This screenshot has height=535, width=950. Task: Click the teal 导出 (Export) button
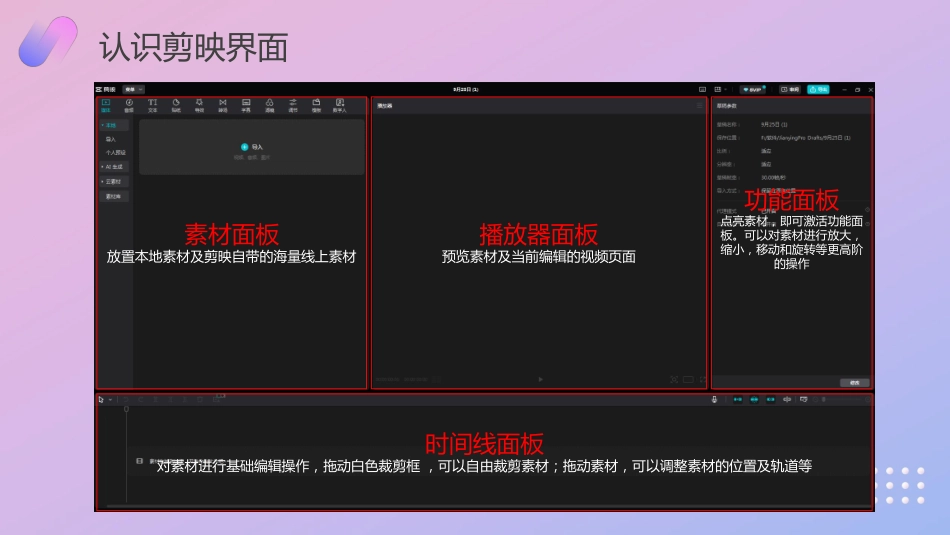[x=819, y=89]
